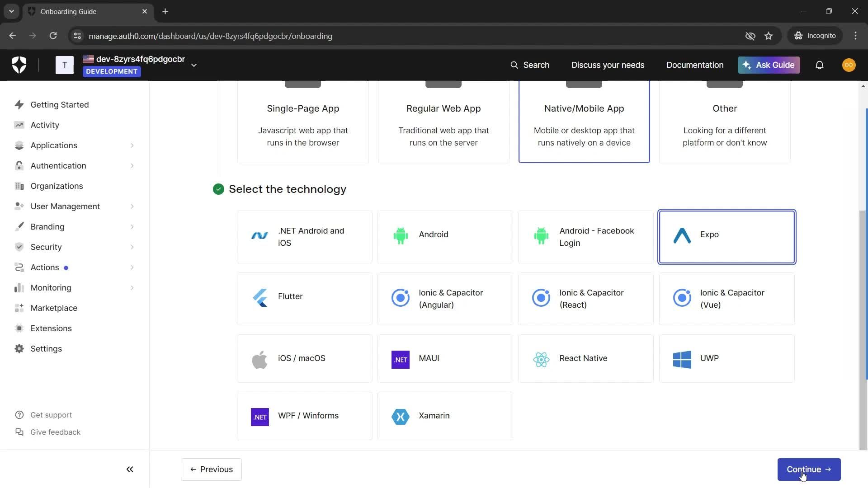
Task: Expand the Actions submenu chevron
Action: point(132,267)
